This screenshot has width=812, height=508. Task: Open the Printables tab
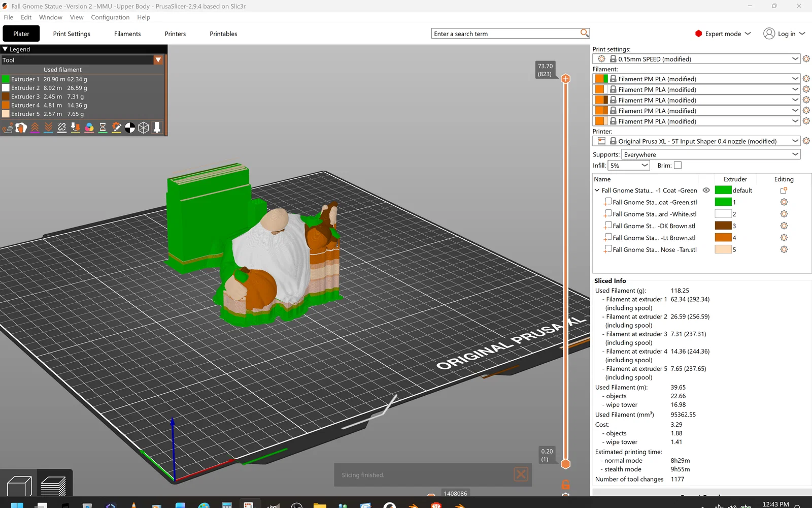(x=223, y=34)
